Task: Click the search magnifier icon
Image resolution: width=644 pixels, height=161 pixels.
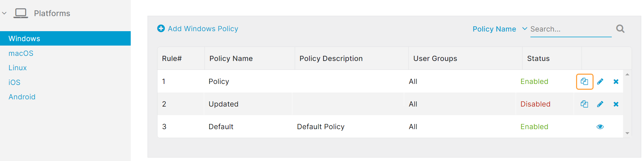Action: 620,29
